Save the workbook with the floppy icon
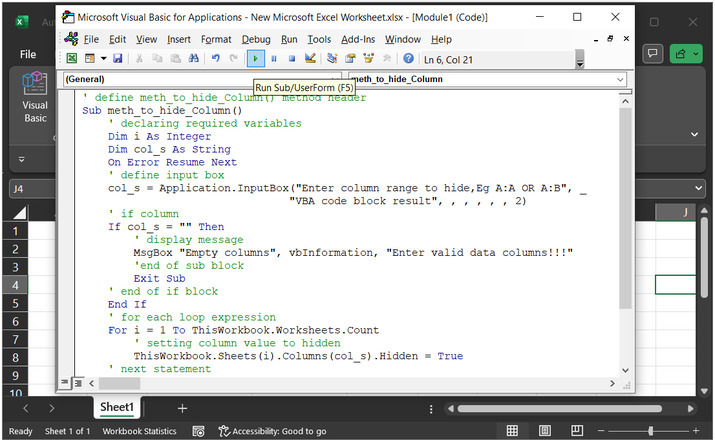This screenshot has width=715, height=440. pyautogui.click(x=118, y=58)
